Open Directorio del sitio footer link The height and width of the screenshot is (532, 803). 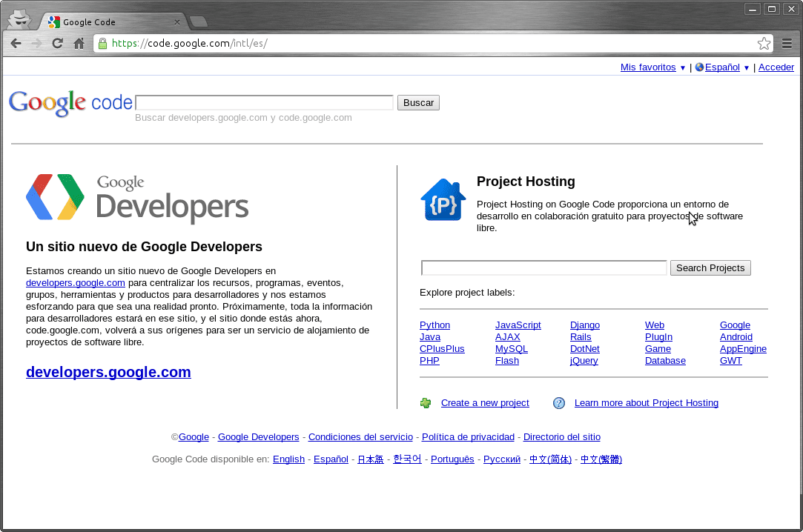561,437
